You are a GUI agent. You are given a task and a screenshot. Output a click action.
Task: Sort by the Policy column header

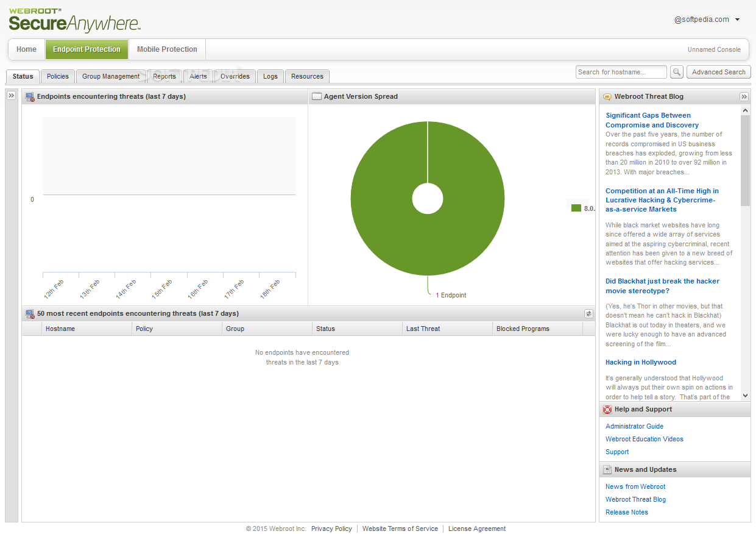[x=177, y=329]
